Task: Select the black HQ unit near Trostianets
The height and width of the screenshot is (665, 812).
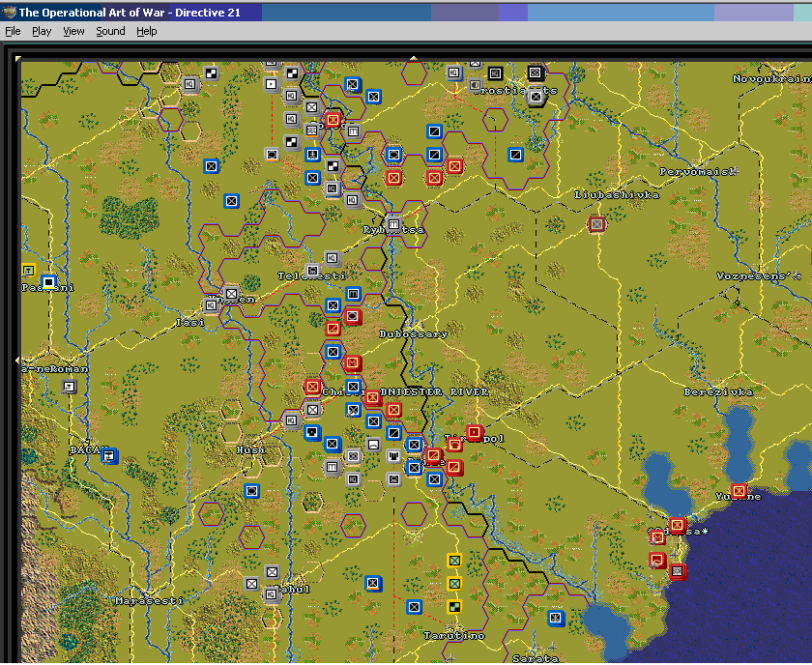Action: [495, 73]
